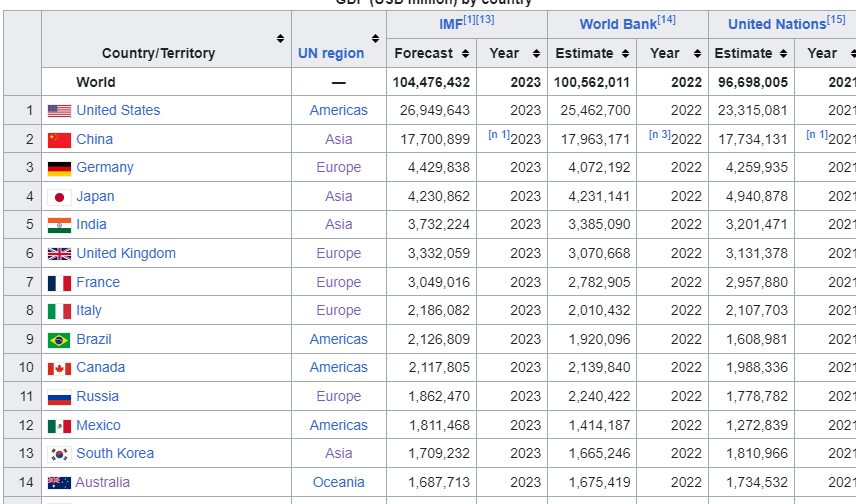Sort table by UN region arrows
856x504 pixels.
[375, 38]
